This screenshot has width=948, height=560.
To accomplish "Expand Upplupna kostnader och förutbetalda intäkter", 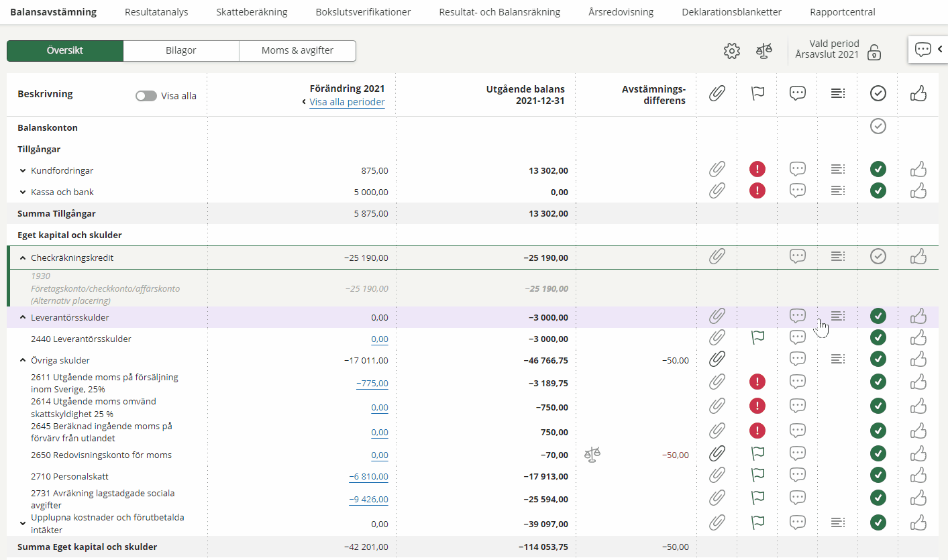I will pos(23,518).
